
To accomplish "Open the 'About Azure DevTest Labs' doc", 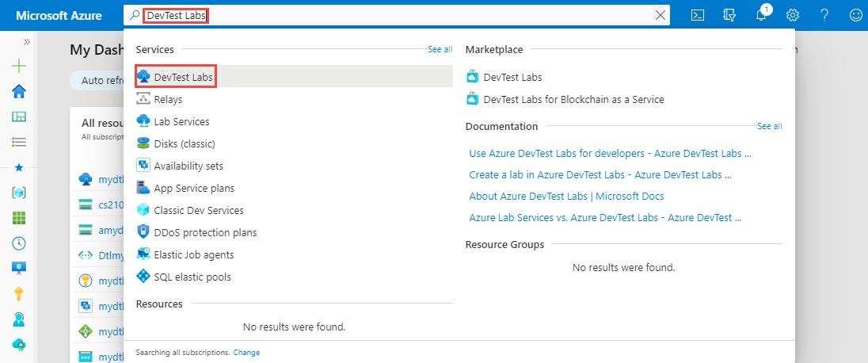I will tap(566, 196).
